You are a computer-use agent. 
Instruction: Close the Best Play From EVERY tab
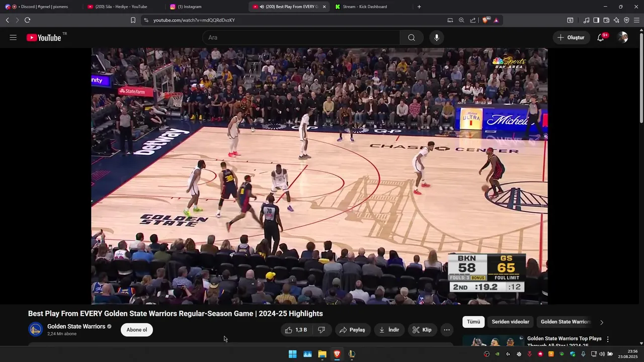point(324,7)
